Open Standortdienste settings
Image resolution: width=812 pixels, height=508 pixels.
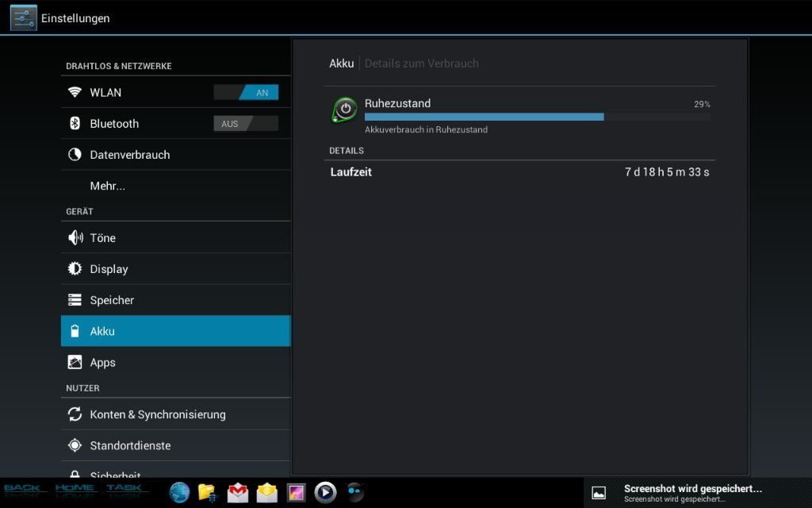pyautogui.click(x=175, y=444)
